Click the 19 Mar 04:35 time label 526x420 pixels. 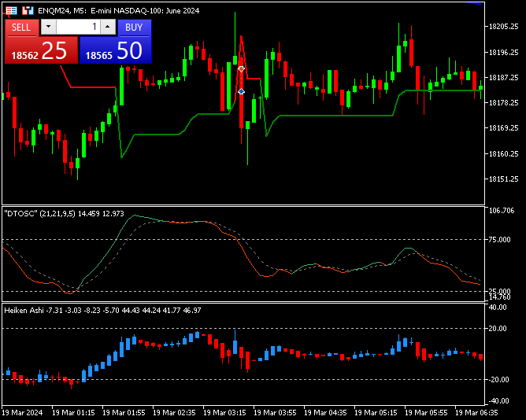[325, 413]
